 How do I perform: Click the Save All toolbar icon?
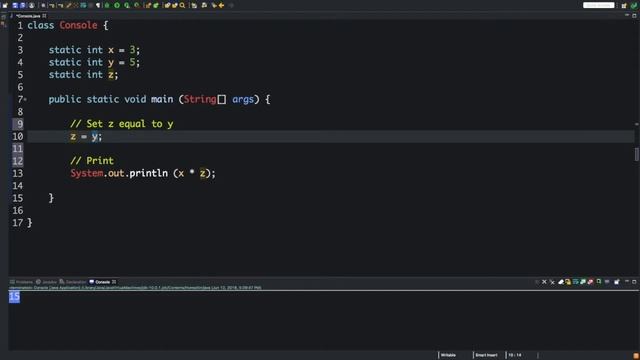pyautogui.click(x=22, y=5)
